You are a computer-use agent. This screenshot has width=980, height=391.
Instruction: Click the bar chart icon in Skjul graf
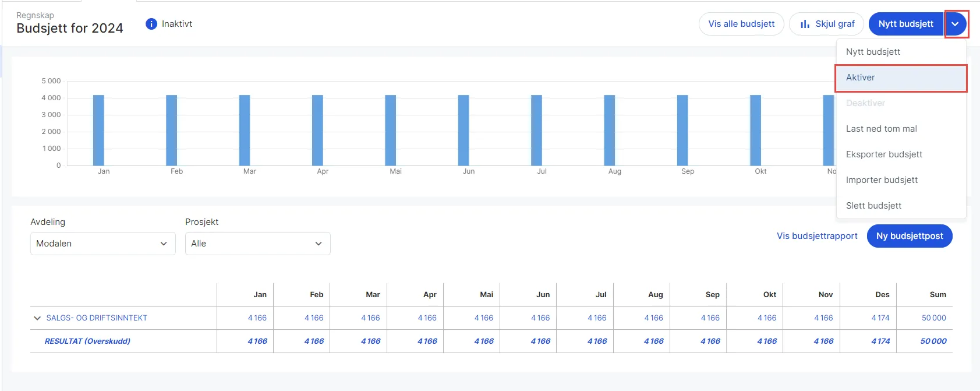(805, 24)
